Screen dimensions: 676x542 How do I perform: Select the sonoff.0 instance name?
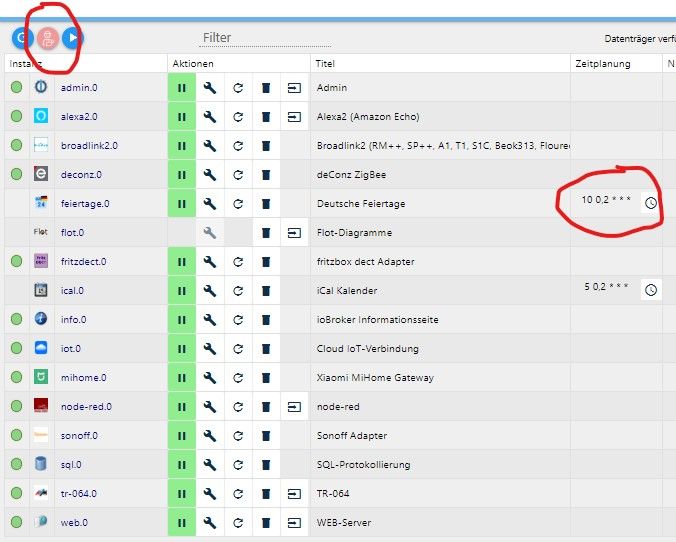tap(79, 435)
